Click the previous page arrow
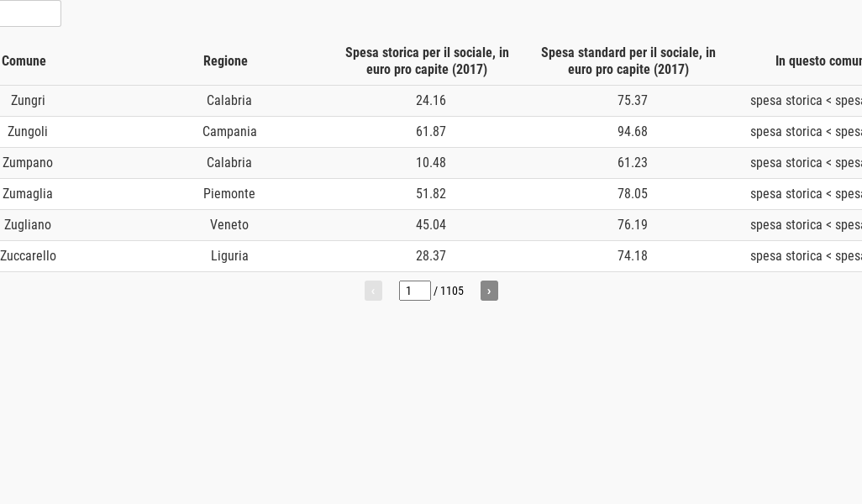The image size is (862, 504). point(373,291)
